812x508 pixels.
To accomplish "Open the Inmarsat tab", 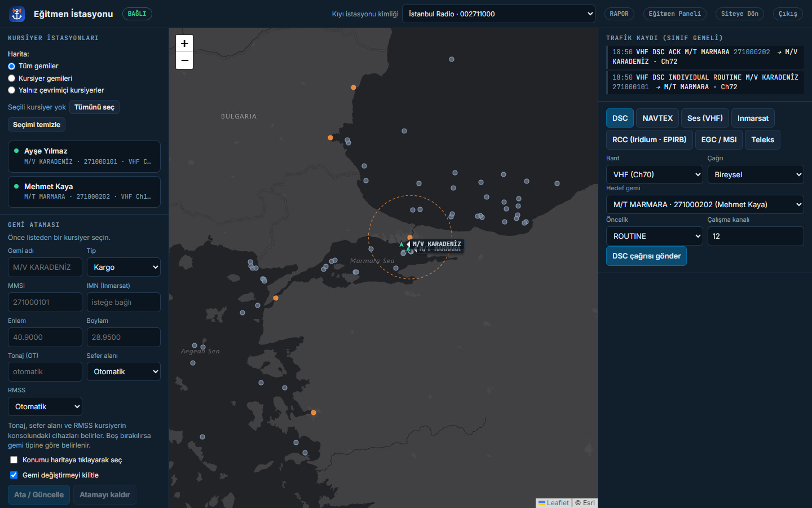I will pyautogui.click(x=753, y=118).
